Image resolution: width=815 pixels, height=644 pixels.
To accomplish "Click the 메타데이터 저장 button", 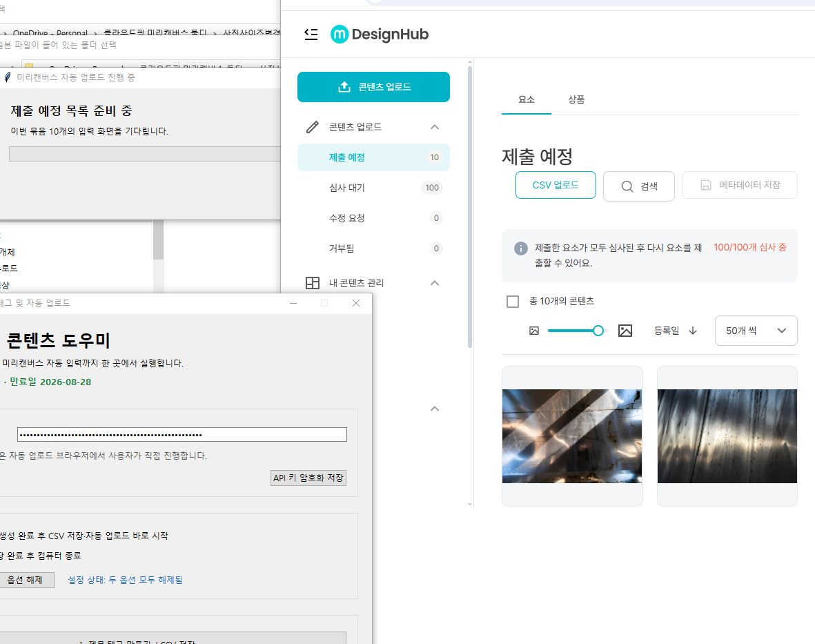I will [740, 185].
